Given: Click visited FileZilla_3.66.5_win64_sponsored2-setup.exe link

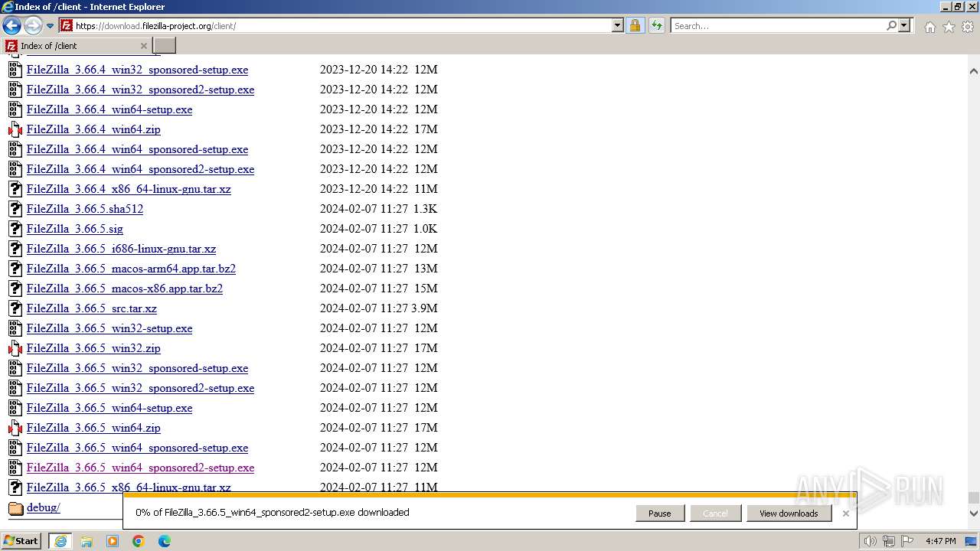Looking at the screenshot, I should 140,468.
